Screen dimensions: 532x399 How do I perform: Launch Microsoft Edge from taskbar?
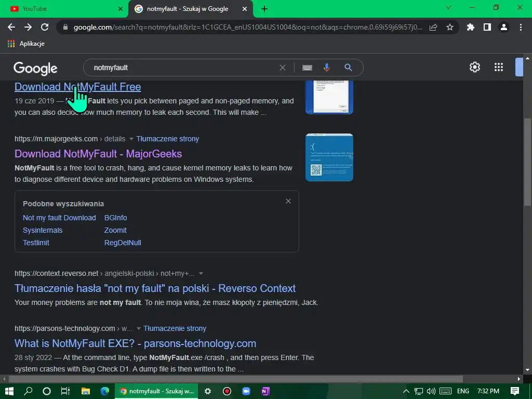pos(105,391)
